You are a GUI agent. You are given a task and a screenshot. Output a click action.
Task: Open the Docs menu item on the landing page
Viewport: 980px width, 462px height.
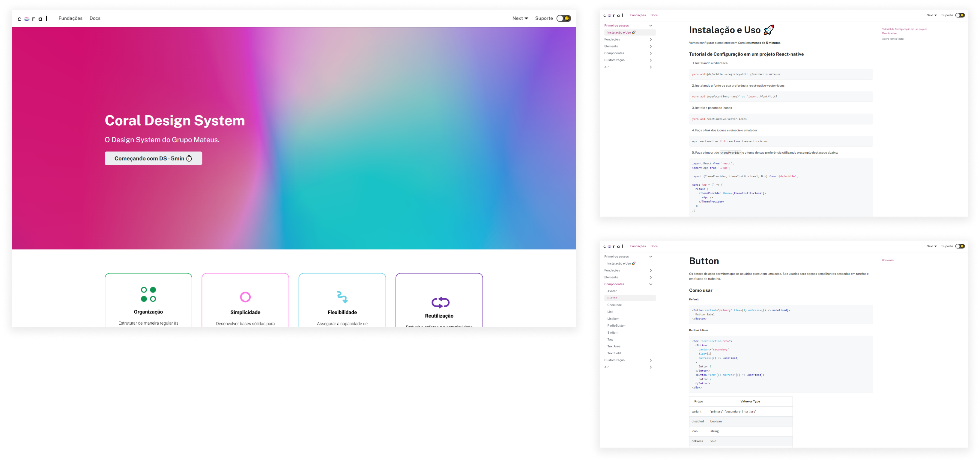pos(95,18)
